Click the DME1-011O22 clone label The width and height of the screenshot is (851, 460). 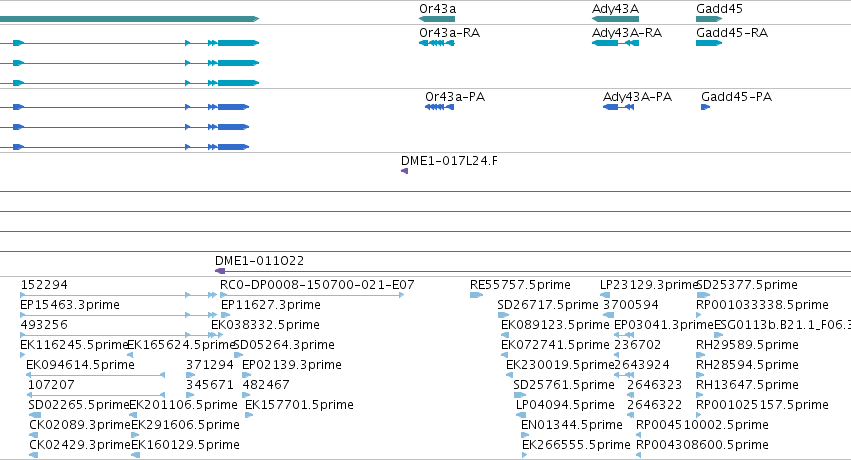coord(259,260)
